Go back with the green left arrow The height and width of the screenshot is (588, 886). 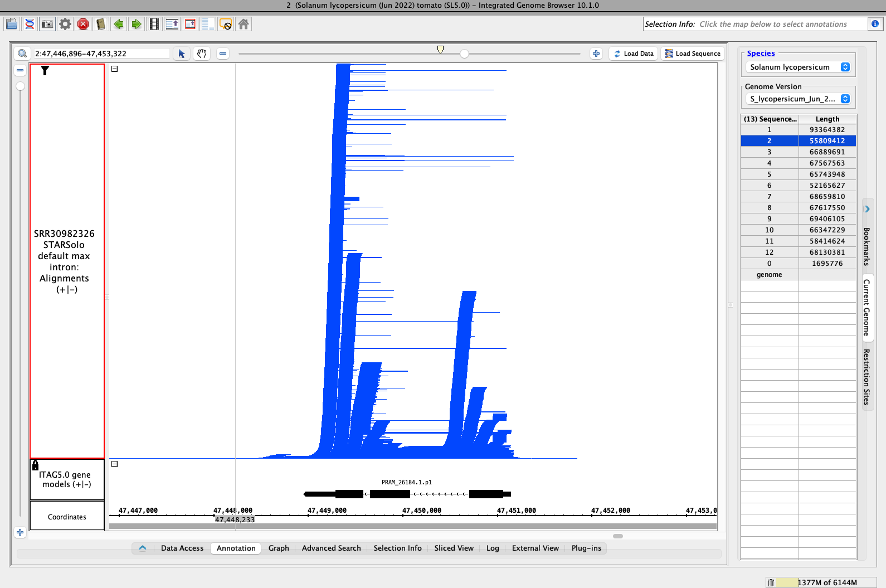pyautogui.click(x=119, y=24)
